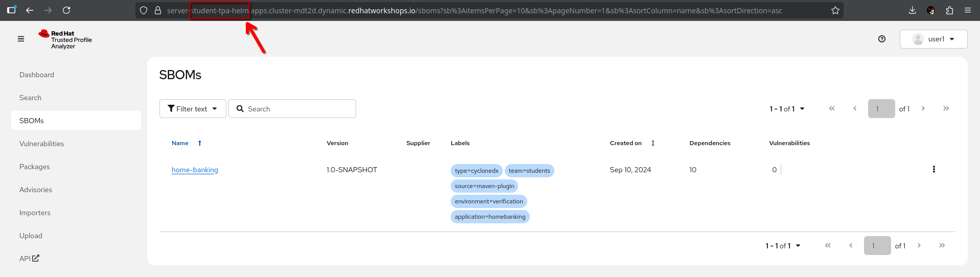Sort table by Name column
The width and height of the screenshot is (980, 277).
pyautogui.click(x=180, y=143)
